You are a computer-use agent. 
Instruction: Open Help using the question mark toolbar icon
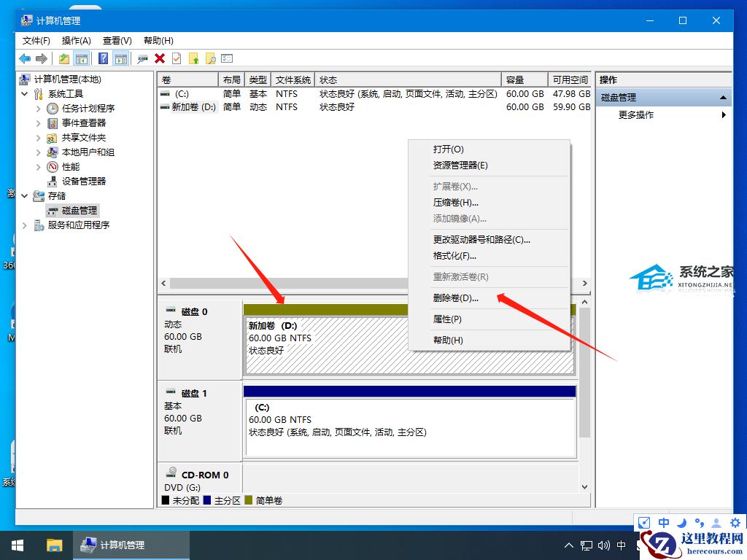coord(103,58)
